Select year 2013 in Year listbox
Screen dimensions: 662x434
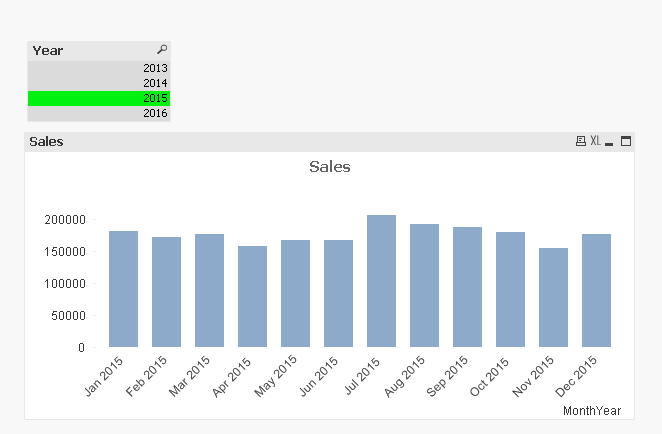tap(99, 68)
